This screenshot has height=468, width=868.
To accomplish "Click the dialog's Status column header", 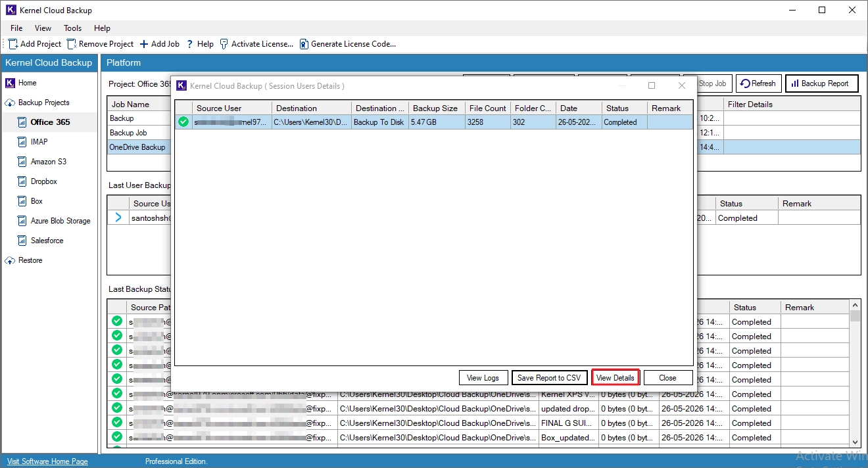I will [x=625, y=108].
